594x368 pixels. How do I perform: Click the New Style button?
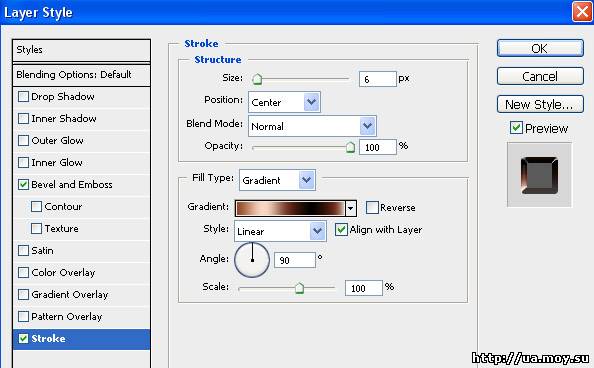point(540,104)
